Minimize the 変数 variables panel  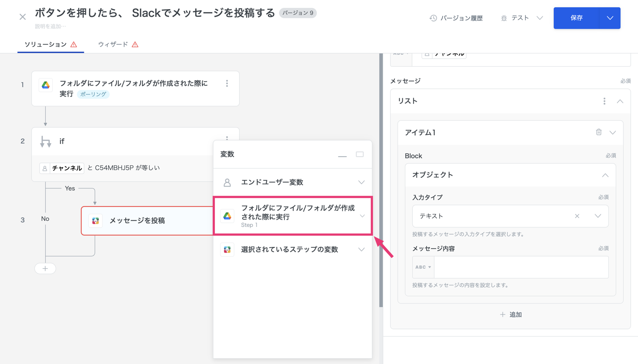click(342, 155)
